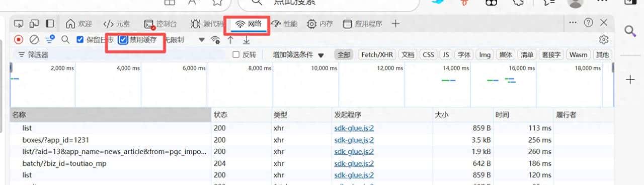
Task: Click the 筛选器 filter input
Action: point(121,54)
